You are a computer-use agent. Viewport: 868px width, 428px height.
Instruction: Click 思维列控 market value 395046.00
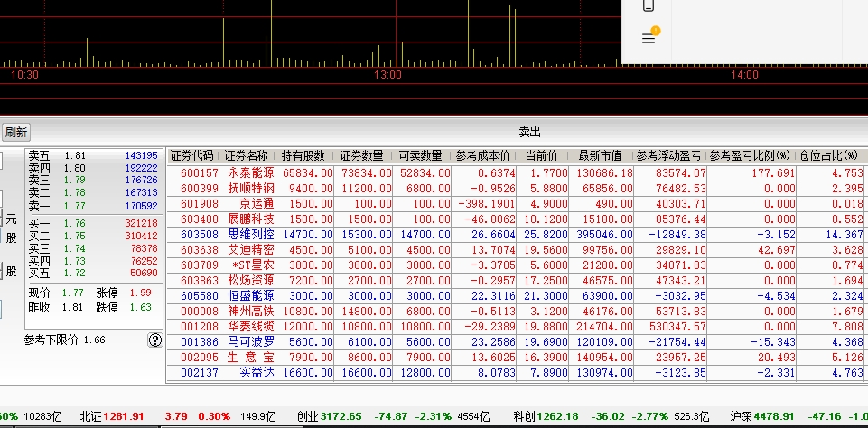point(604,235)
